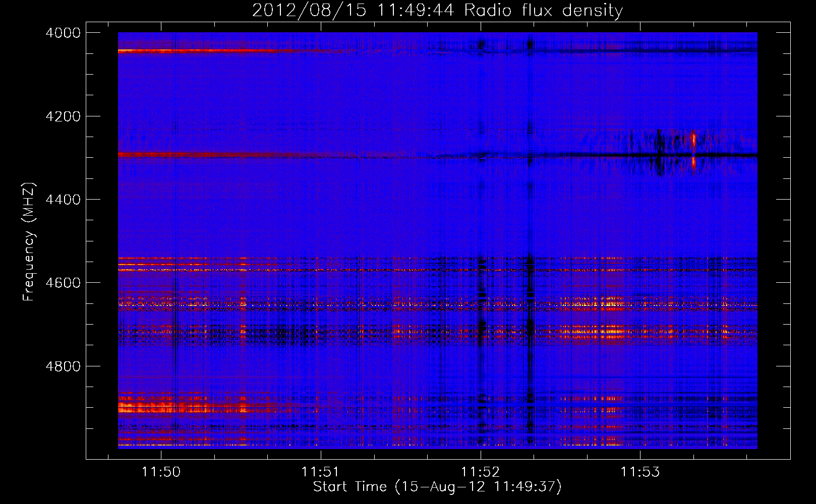Select the 4400 frequency tick label

click(63, 200)
